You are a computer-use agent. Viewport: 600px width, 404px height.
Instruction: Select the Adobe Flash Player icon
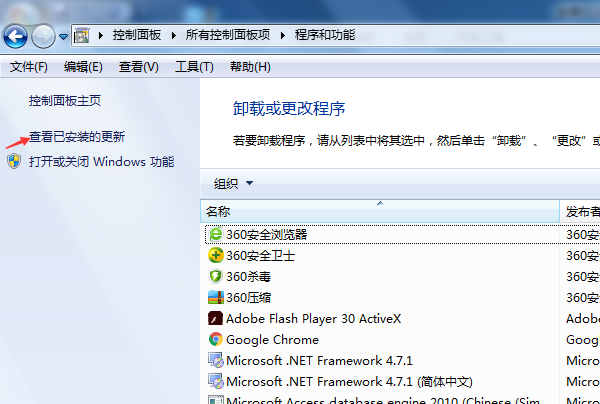point(215,318)
